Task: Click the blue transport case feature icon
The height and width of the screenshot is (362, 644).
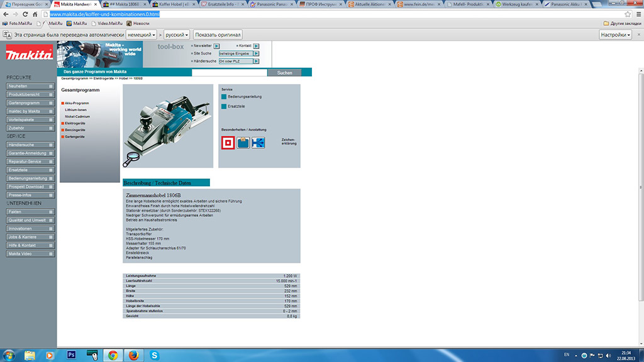Action: [243, 143]
